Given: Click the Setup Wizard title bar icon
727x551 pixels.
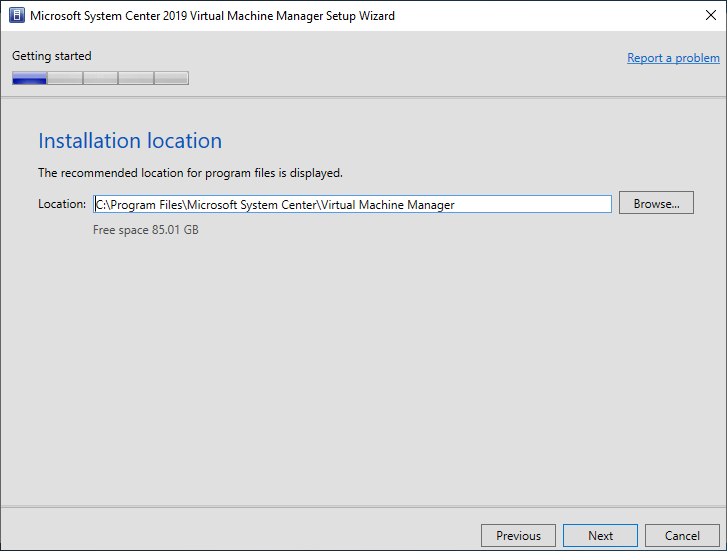Looking at the screenshot, I should click(17, 15).
